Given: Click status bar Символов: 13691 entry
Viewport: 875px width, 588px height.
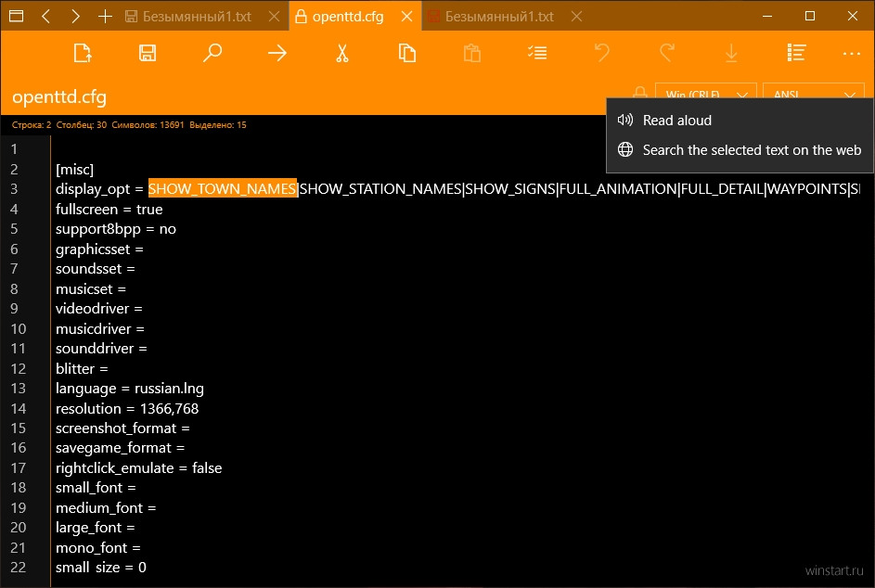Looking at the screenshot, I should click(148, 125).
